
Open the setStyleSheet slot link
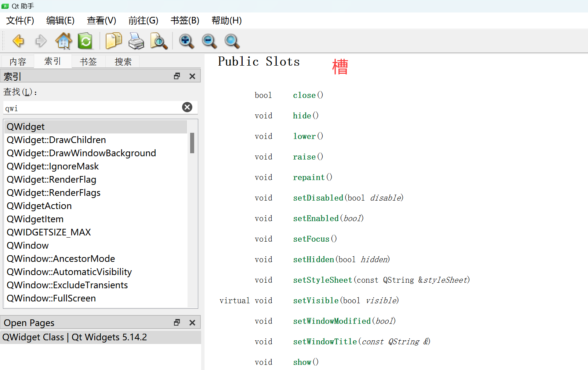(x=323, y=280)
